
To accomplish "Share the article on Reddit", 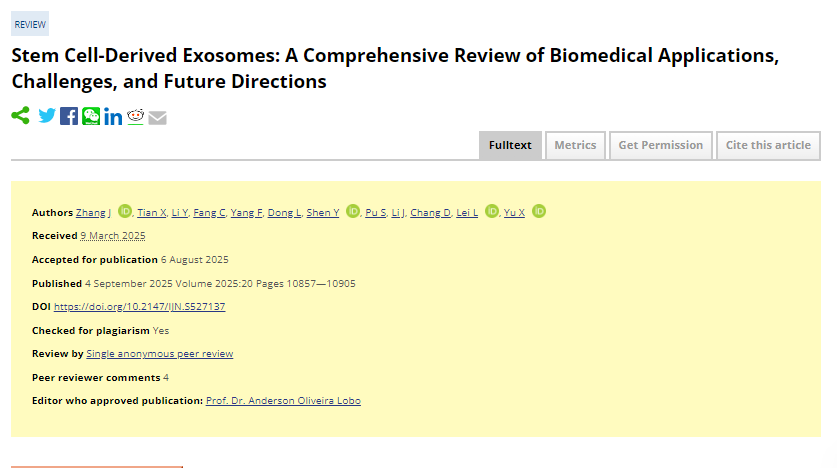I will (x=135, y=116).
